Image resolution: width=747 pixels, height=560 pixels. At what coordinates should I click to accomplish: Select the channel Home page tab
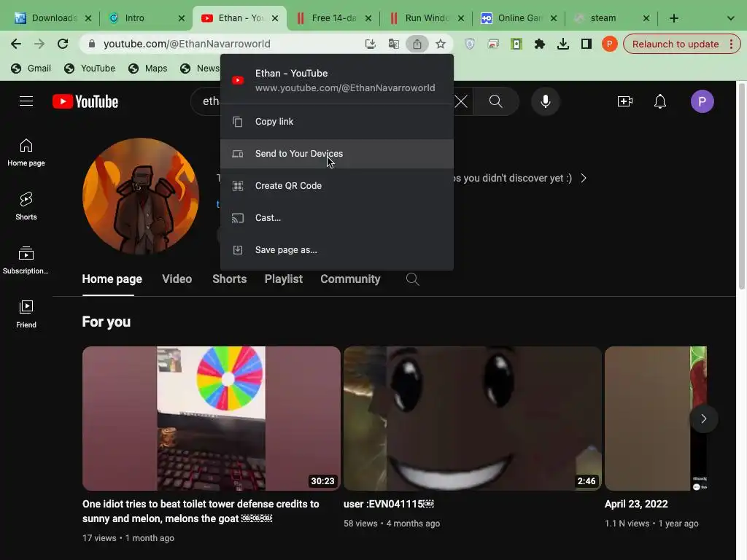click(x=112, y=279)
